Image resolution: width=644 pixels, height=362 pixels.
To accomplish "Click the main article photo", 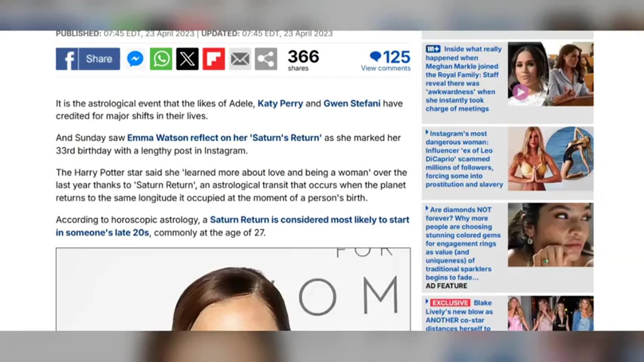I will (233, 289).
